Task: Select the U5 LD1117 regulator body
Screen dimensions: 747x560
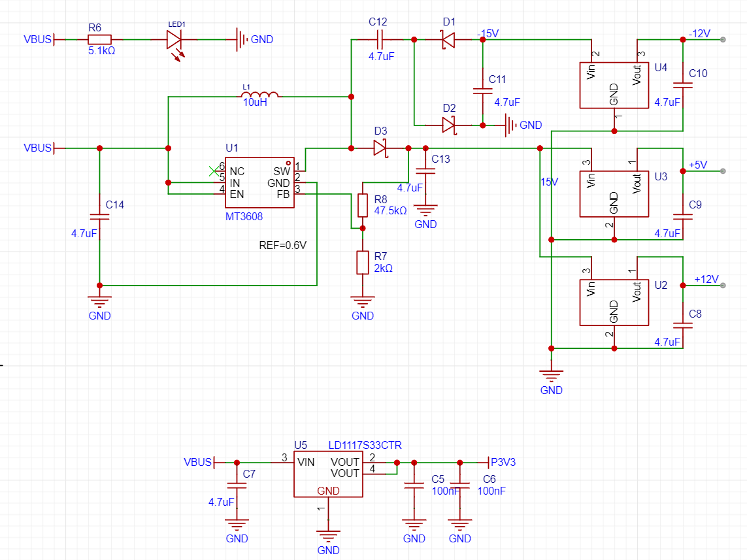Action: [328, 474]
